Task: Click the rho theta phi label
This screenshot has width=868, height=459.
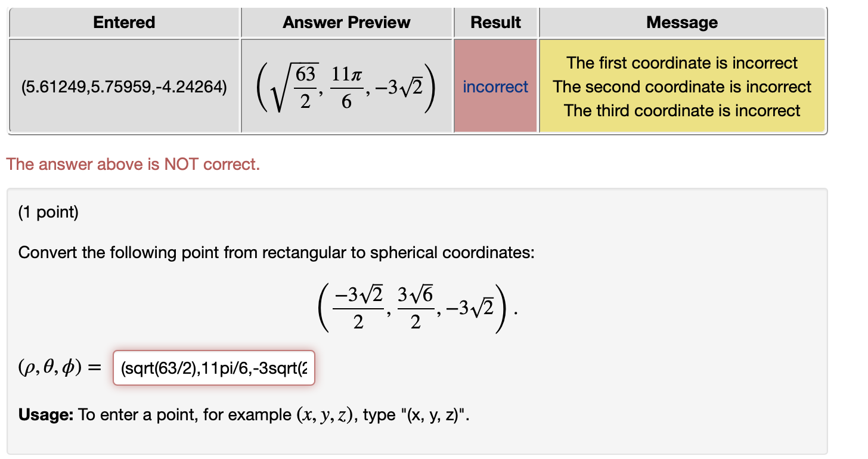Action: [60, 368]
